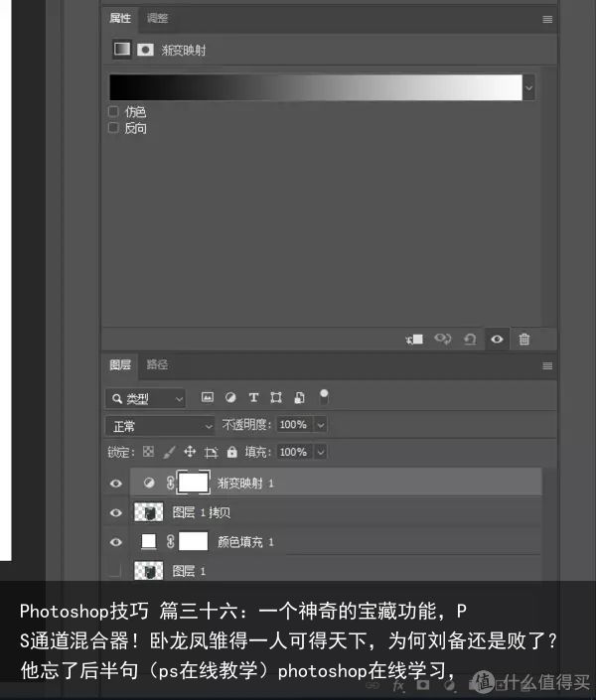Open the Layers panel menu
Viewport: 596px width, 700px height.
pos(547,366)
